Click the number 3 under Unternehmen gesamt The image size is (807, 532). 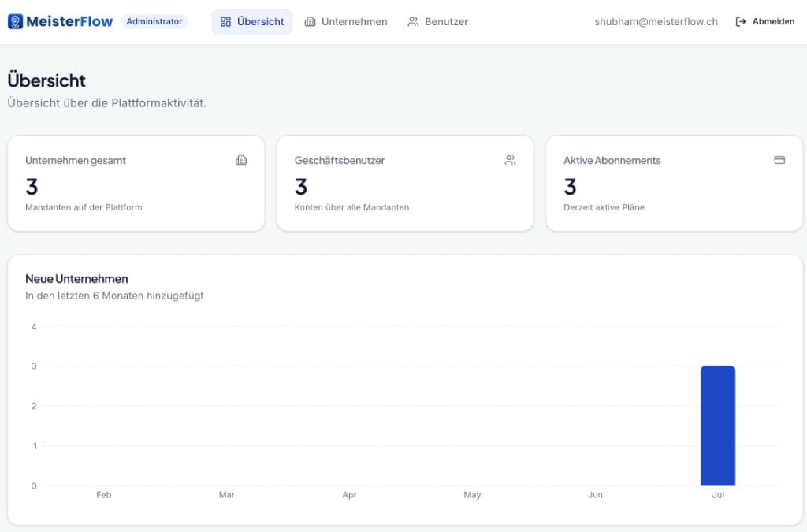pyautogui.click(x=32, y=187)
